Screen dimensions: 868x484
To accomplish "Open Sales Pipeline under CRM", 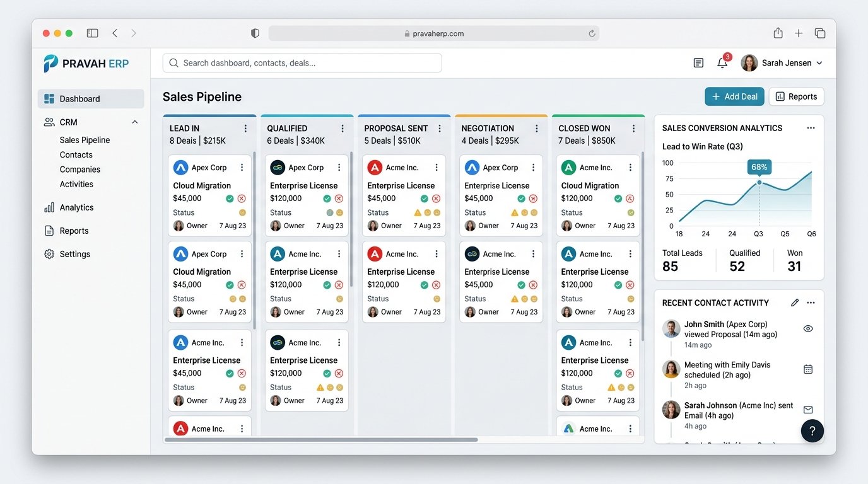I will click(85, 140).
